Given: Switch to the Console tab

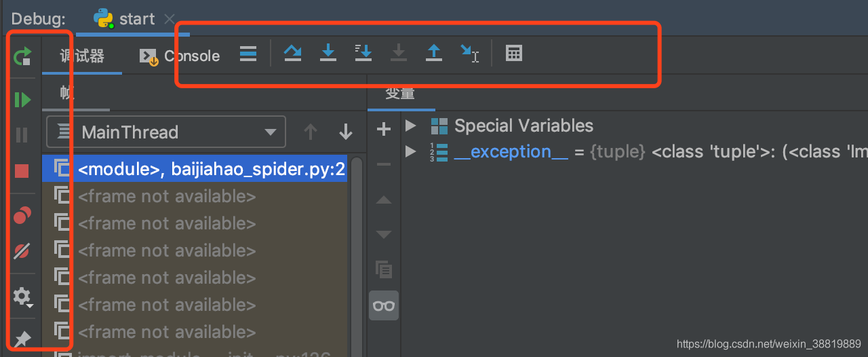Looking at the screenshot, I should pyautogui.click(x=180, y=56).
